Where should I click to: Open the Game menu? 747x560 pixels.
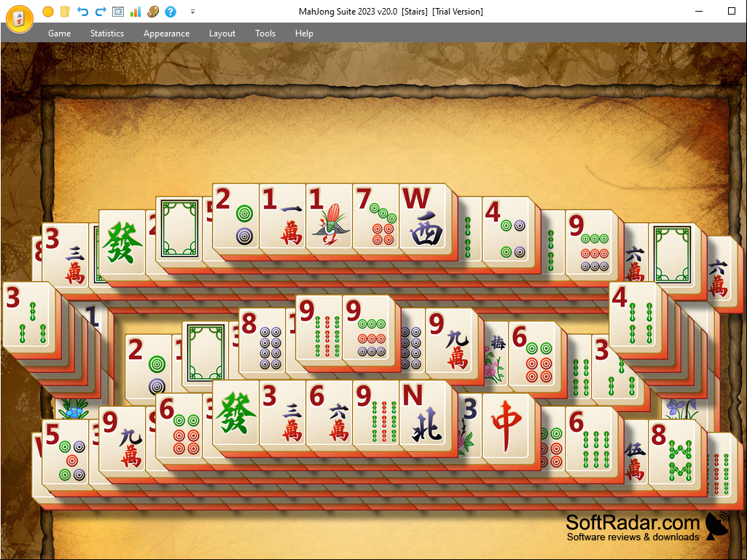(x=60, y=33)
